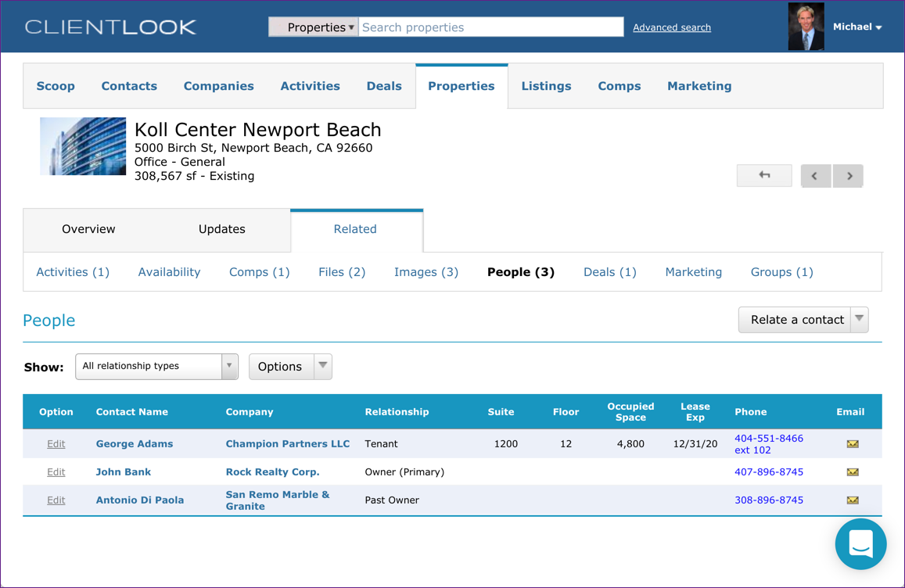Sort by Company column header
Screen dimensions: 905x588
click(250, 412)
